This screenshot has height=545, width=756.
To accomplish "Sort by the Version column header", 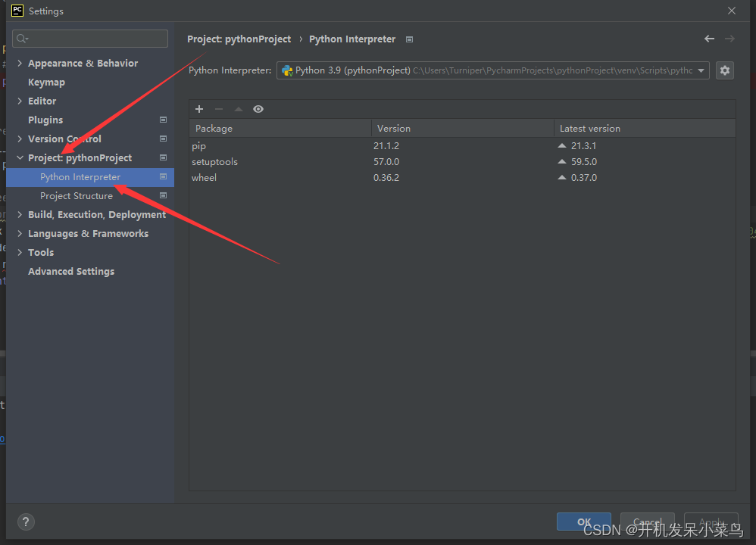I will (x=463, y=128).
